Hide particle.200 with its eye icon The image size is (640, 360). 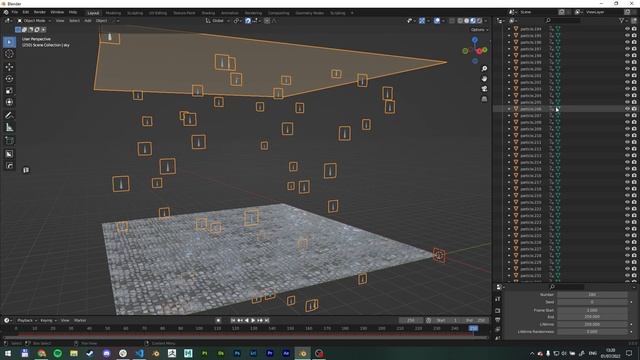(627, 69)
